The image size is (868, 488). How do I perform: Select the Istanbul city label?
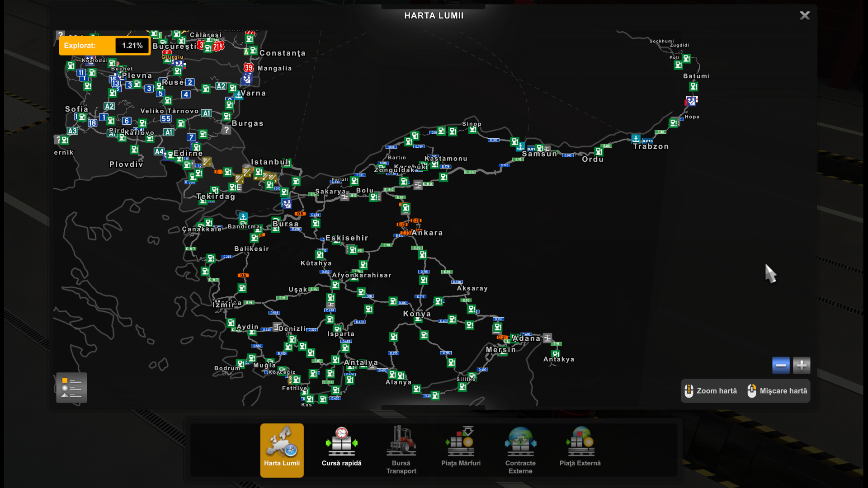point(270,162)
